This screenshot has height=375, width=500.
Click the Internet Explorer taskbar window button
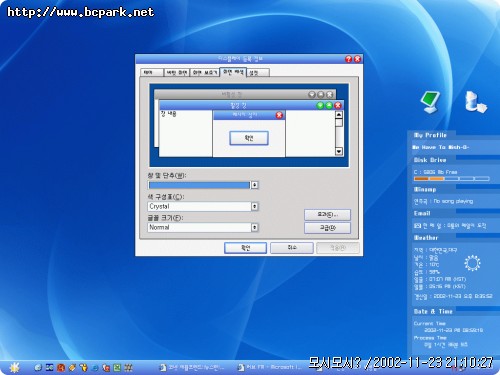(269, 367)
